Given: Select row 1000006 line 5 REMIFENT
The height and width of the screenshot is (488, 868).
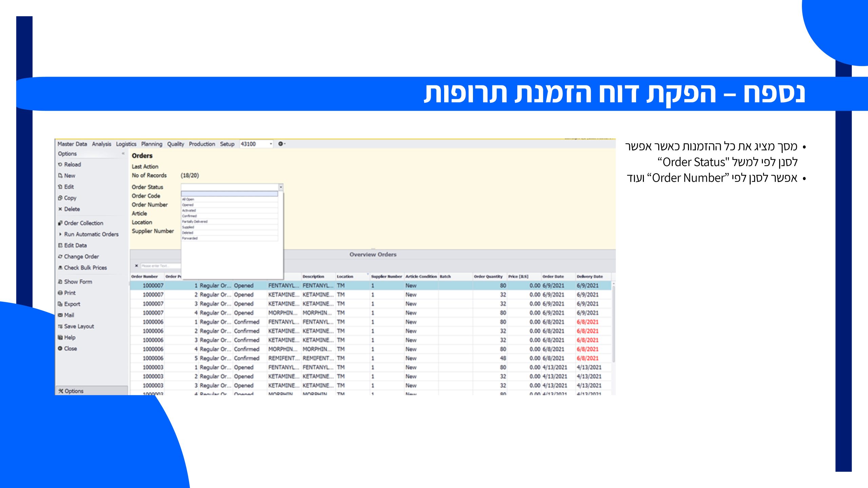Looking at the screenshot, I should click(x=371, y=358).
